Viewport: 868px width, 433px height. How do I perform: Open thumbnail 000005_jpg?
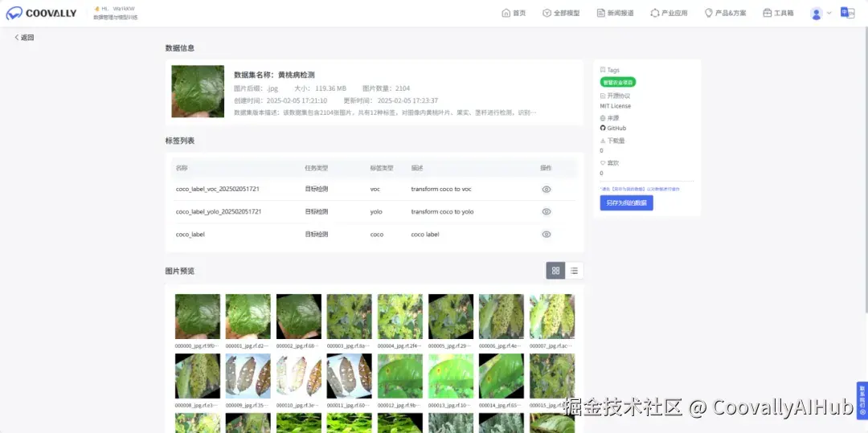[451, 317]
